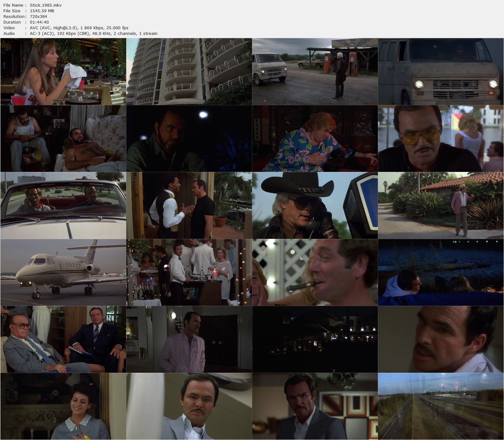Viewport: 504px width, 440px height.
Task: Open the yellow-tinted sunglasses close-up frame
Action: coord(440,139)
